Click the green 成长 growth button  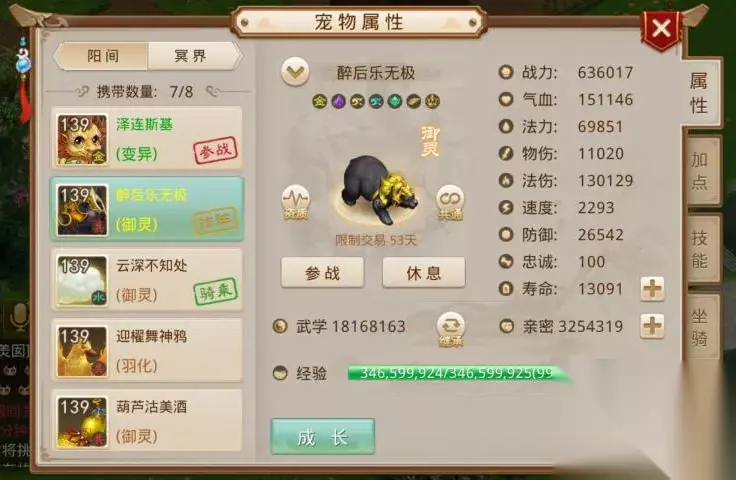click(323, 437)
